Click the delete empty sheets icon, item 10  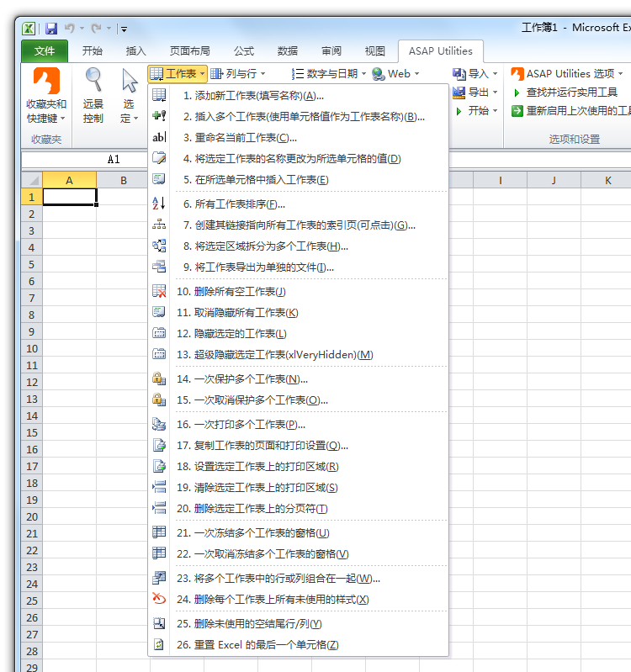click(x=159, y=291)
